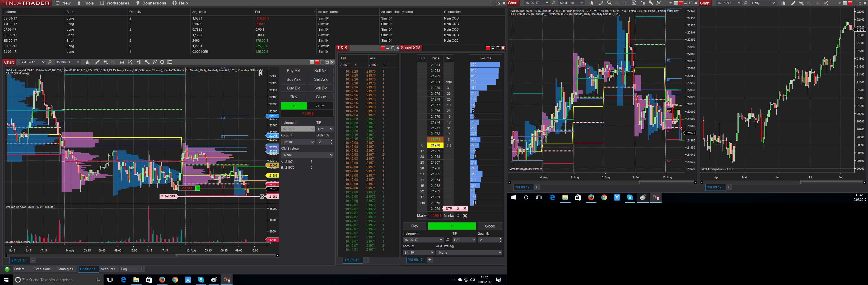Cancel the STP 2 order in SuperDOM
The width and height of the screenshot is (868, 285).
[465, 209]
